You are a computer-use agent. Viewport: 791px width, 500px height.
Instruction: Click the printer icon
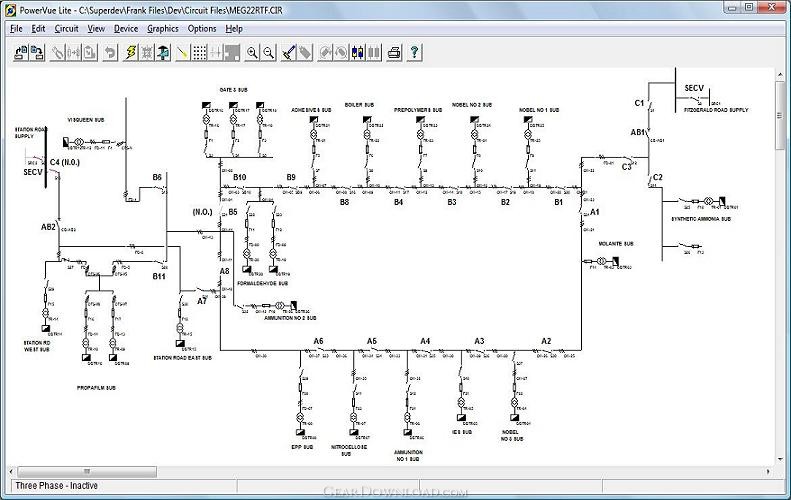pyautogui.click(x=394, y=52)
